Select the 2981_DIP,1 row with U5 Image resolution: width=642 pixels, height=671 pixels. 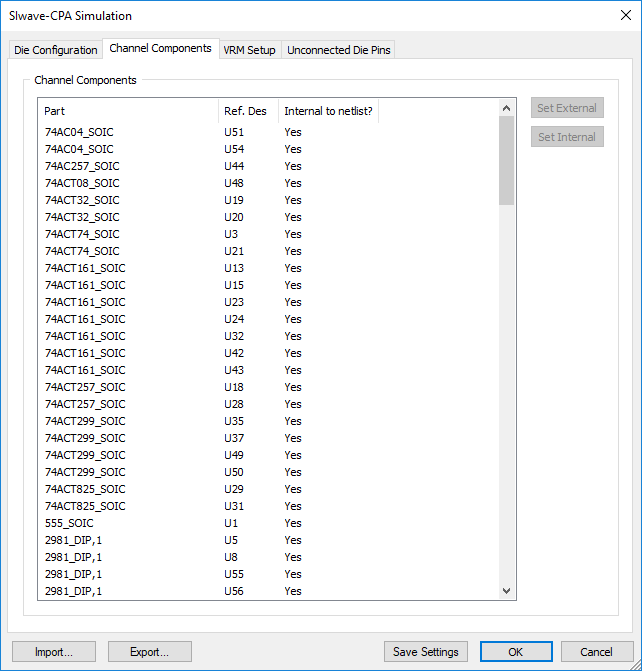[x=268, y=540]
